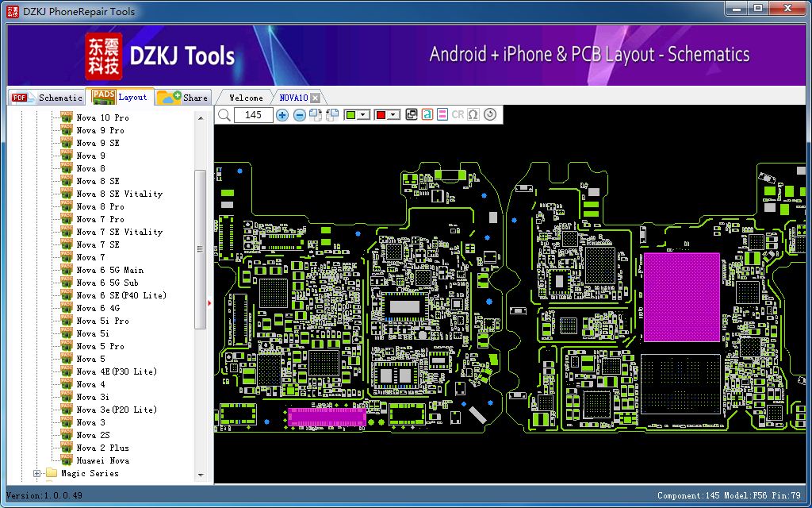The height and width of the screenshot is (508, 812).
Task: Select Nova 6 4G entry
Action: (98, 308)
